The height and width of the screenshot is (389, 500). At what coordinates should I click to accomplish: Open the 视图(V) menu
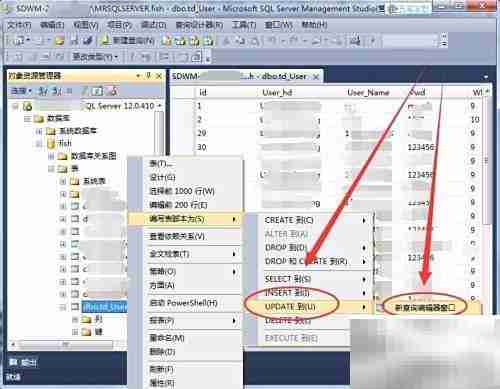click(x=86, y=25)
